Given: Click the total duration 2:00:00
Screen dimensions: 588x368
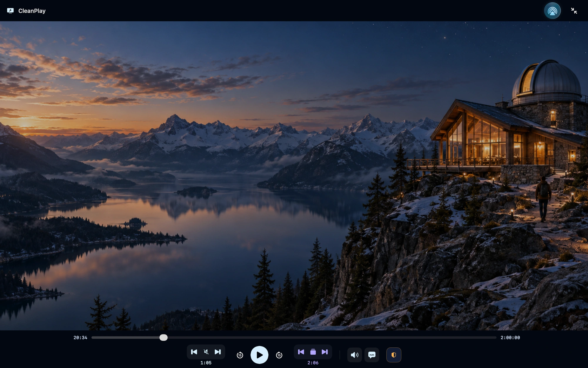Looking at the screenshot, I should click(x=510, y=338).
